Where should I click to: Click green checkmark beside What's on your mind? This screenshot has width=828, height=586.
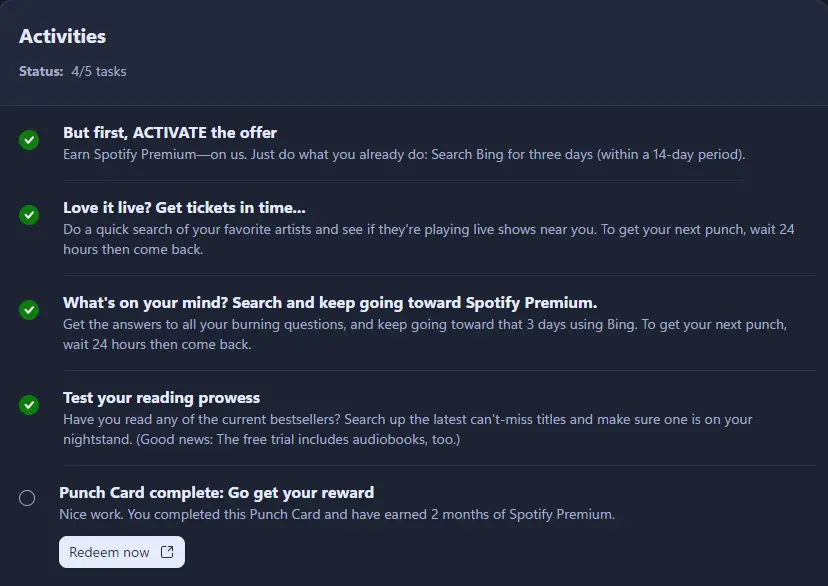[29, 310]
